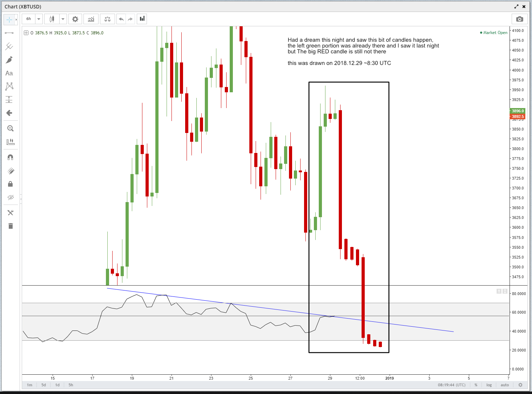
Task: Select the crosshair cursor tool
Action: pyautogui.click(x=9, y=20)
